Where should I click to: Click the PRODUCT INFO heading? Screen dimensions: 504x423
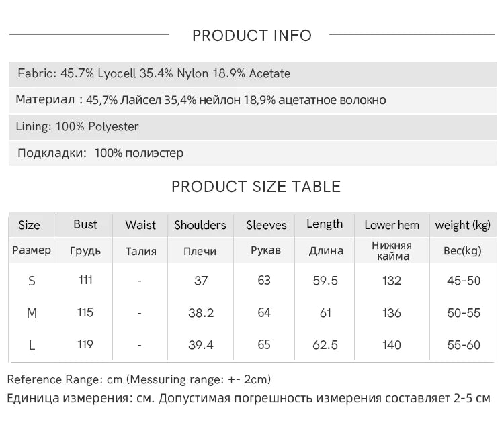pyautogui.click(x=252, y=36)
